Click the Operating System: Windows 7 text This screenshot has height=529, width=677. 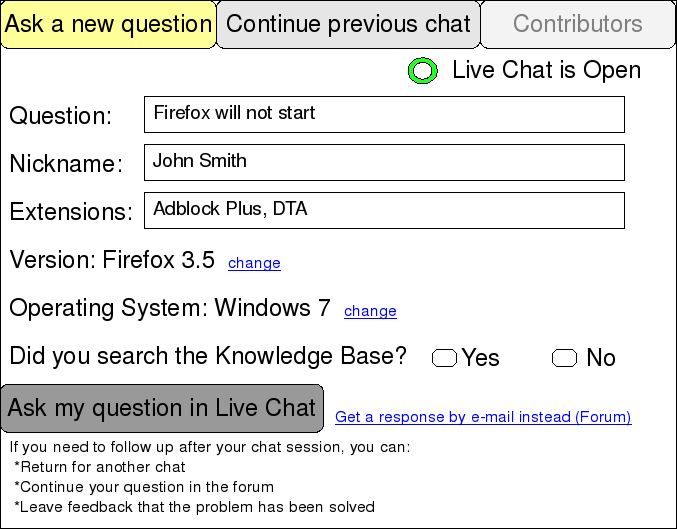170,308
